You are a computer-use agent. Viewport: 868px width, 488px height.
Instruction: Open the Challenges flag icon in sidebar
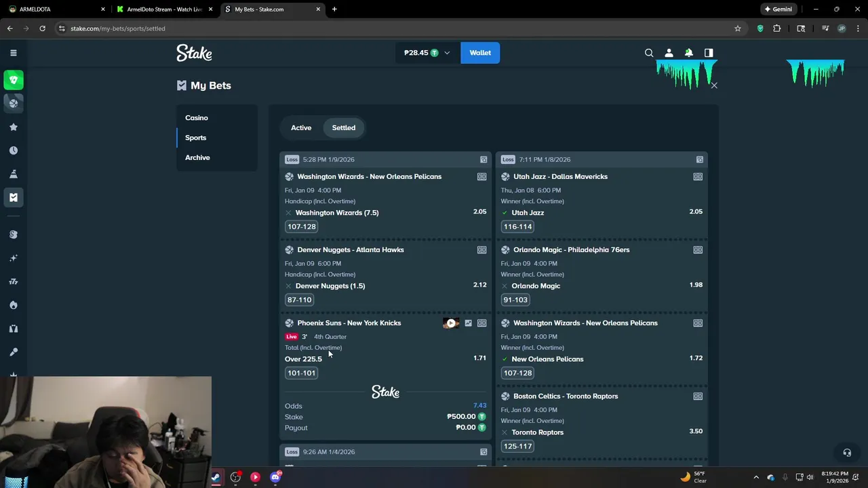13,174
